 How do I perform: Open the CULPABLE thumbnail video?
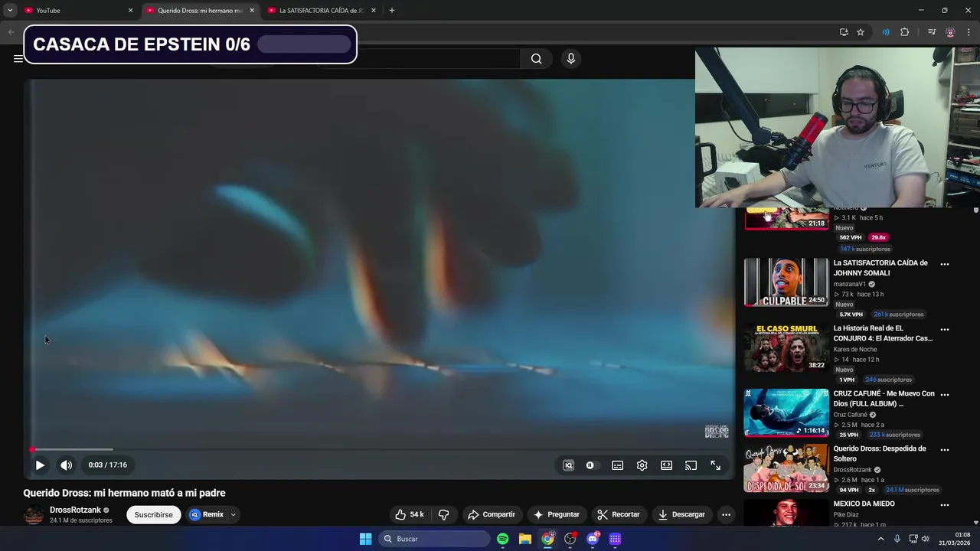click(x=786, y=282)
